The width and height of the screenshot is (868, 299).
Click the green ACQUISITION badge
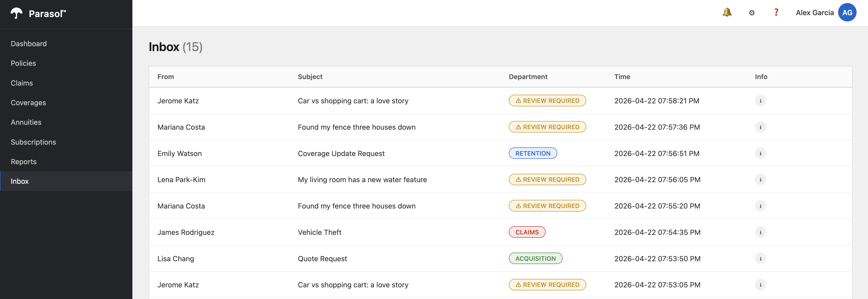535,259
